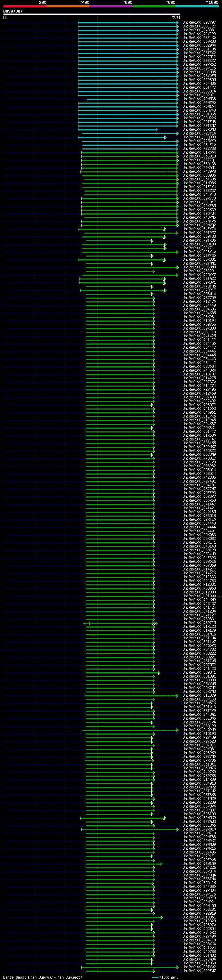Click the UniRef100_P04779 label
This screenshot has width=222, height=980.
[x=199, y=940]
